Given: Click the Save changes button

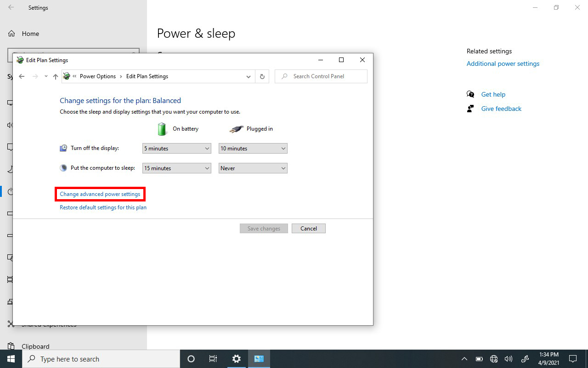Looking at the screenshot, I should coord(264,229).
